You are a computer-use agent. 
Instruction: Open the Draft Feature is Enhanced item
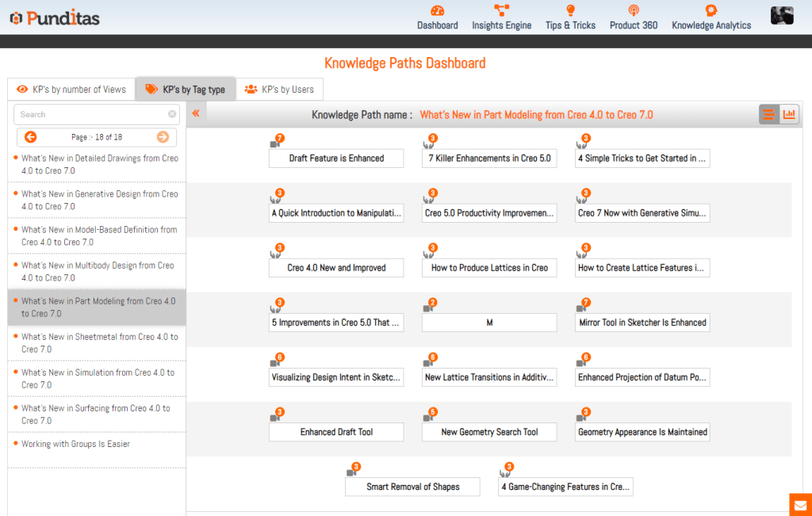click(336, 159)
